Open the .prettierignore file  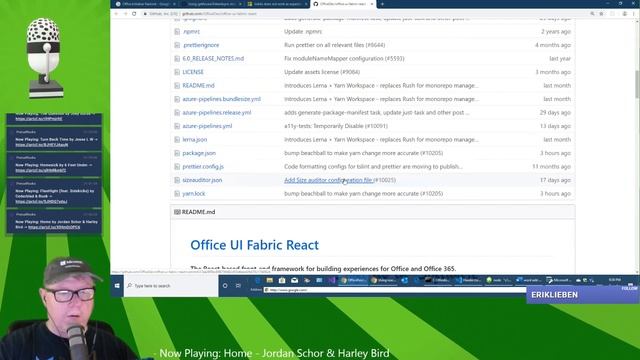(x=201, y=45)
